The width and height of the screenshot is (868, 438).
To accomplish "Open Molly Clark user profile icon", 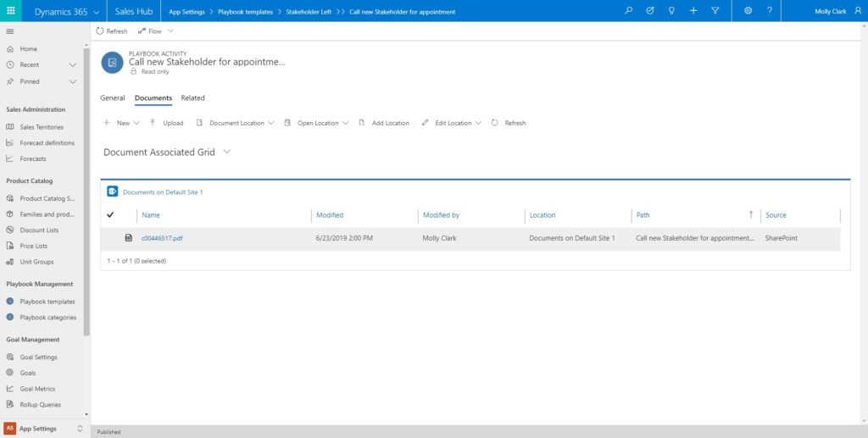I will pos(858,10).
